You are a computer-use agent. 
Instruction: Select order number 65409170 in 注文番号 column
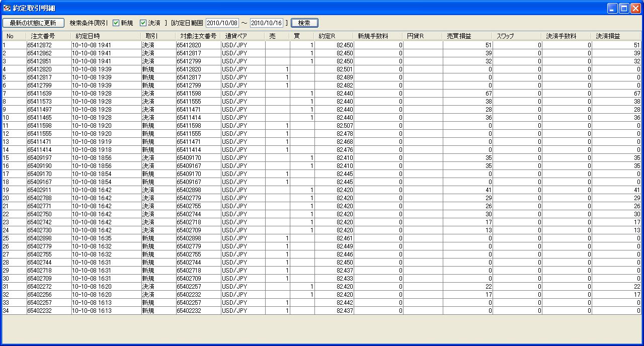49,174
